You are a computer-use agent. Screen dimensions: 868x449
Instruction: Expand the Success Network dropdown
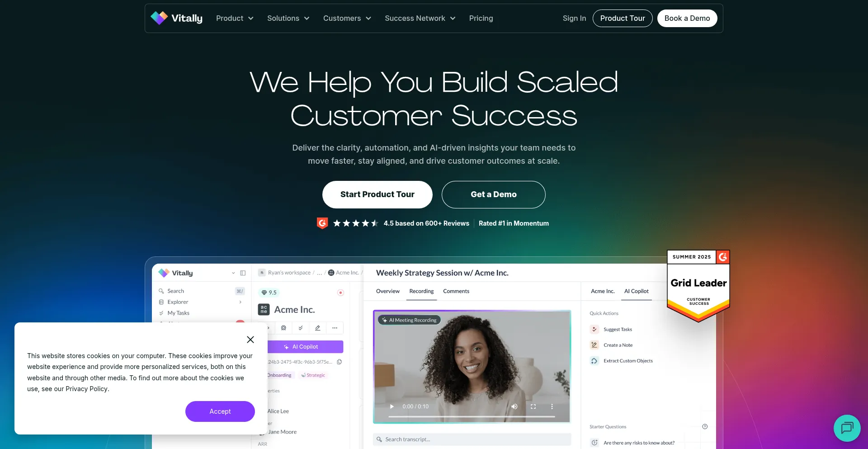tap(420, 18)
